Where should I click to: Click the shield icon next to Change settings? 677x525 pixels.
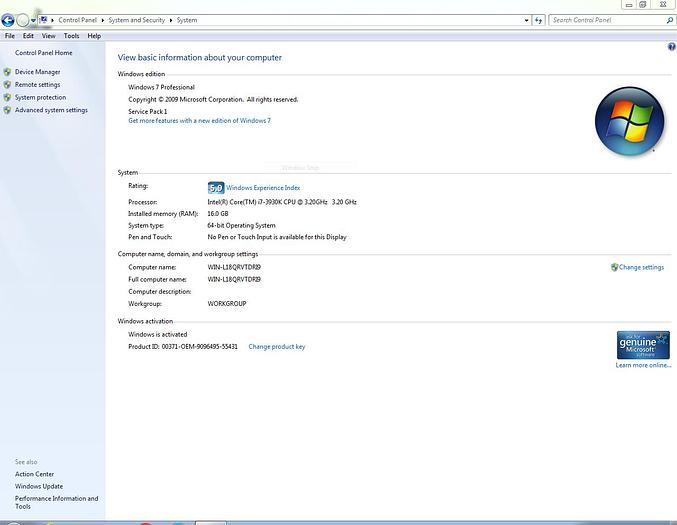(614, 267)
